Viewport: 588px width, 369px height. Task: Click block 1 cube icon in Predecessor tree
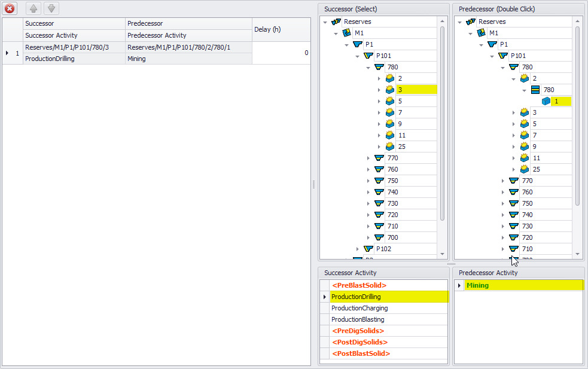click(546, 101)
